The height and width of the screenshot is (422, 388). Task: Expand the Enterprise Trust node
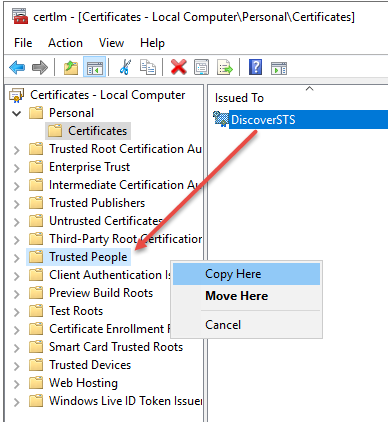[16, 167]
